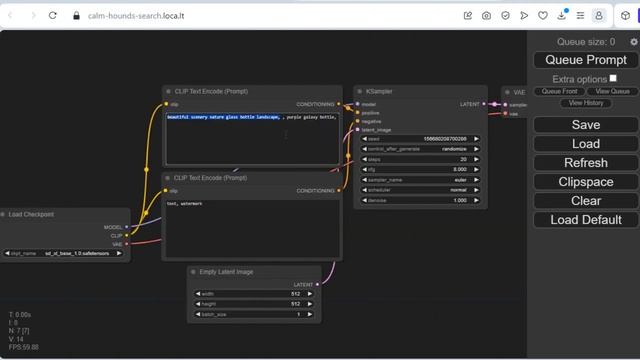This screenshot has height=360, width=640.
Task: Increase denoise value with right arrow
Action: tap(476, 200)
